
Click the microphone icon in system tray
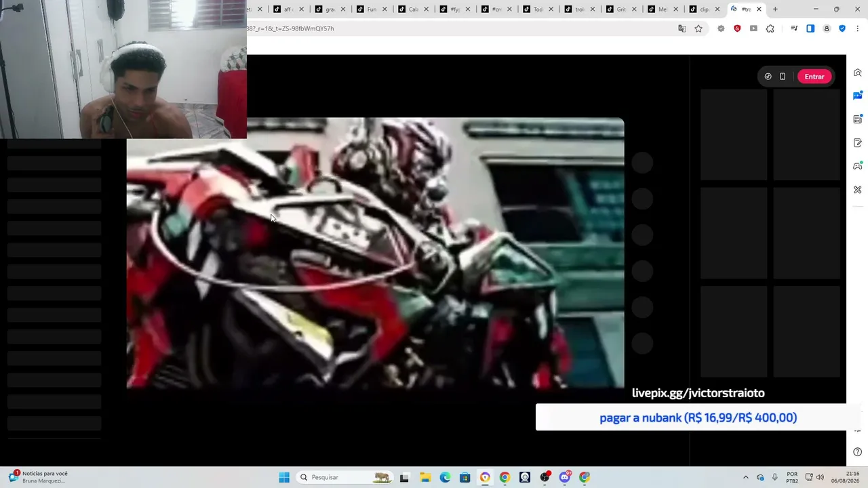coord(775,477)
